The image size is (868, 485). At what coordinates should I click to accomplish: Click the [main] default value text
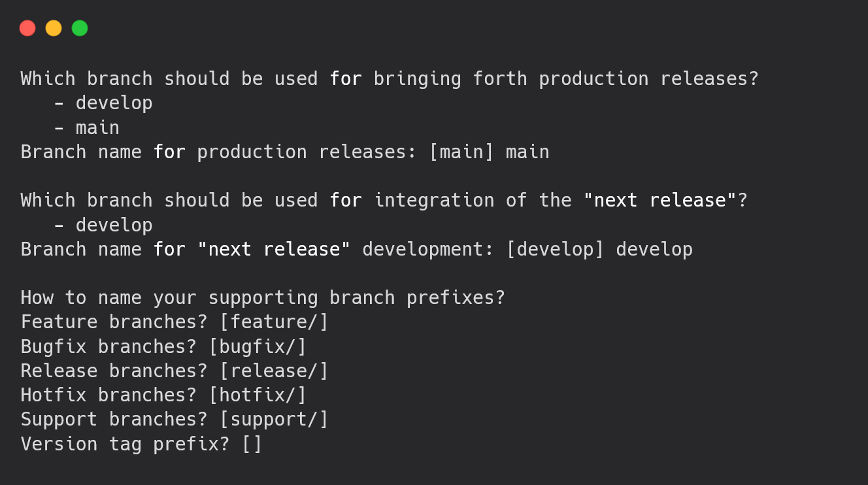(x=461, y=152)
